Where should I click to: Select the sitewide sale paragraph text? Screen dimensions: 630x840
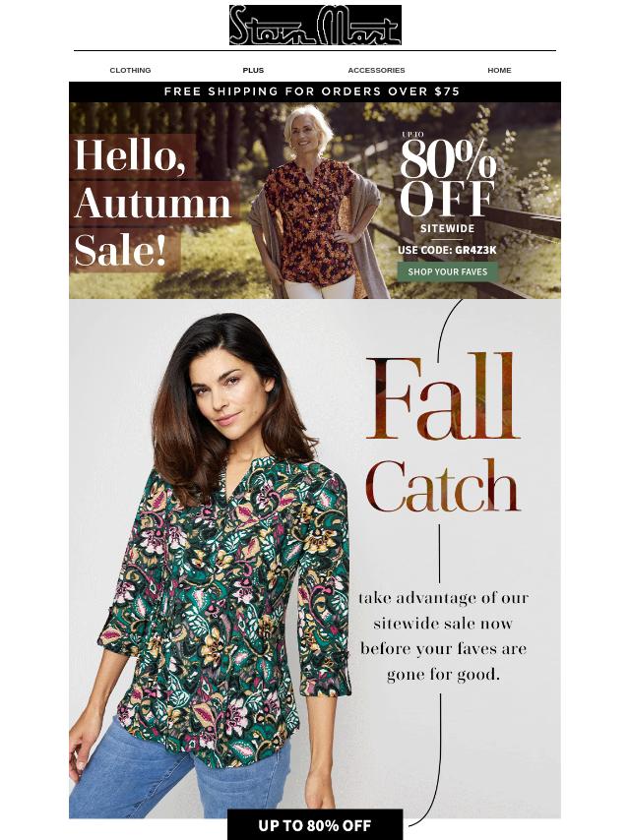tap(443, 635)
